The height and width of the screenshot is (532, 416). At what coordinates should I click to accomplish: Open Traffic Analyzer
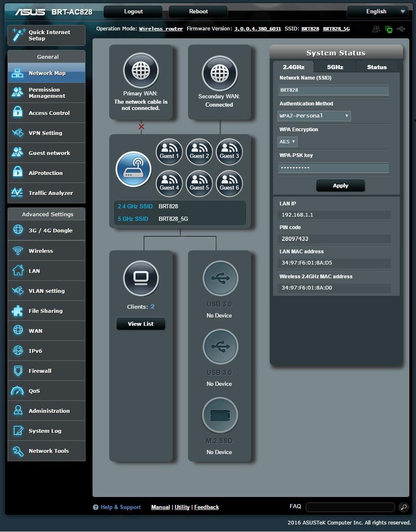(46, 193)
